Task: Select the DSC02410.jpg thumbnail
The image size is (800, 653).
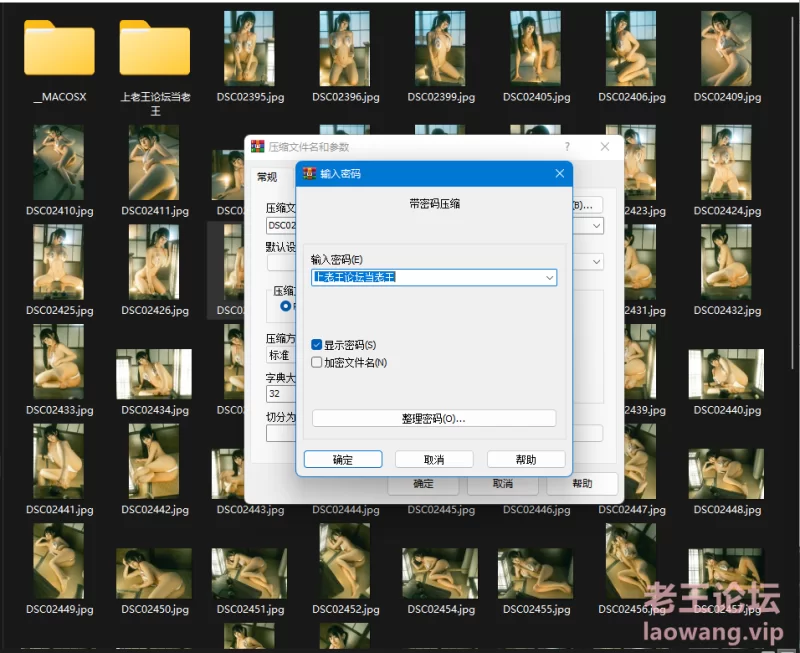Action: (59, 162)
